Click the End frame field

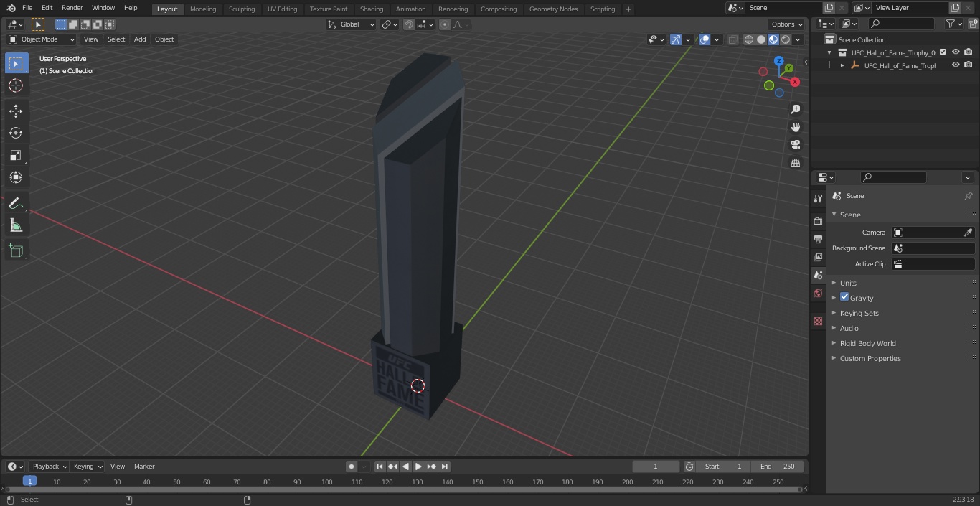click(x=778, y=467)
